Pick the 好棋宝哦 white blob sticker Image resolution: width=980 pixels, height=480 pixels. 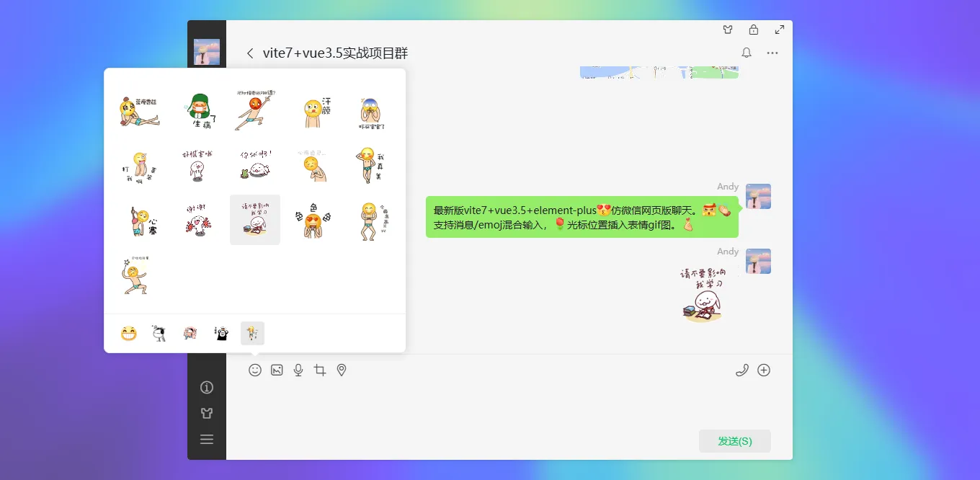point(197,165)
